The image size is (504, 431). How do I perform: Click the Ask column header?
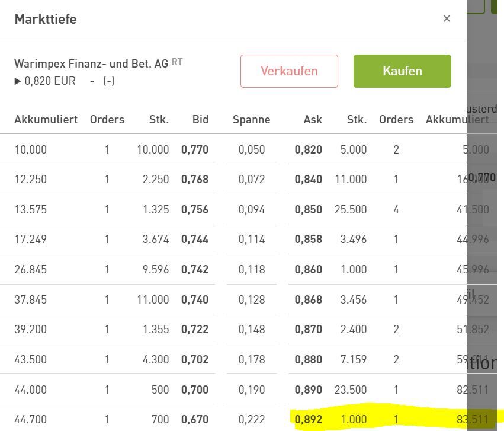pyautogui.click(x=313, y=119)
